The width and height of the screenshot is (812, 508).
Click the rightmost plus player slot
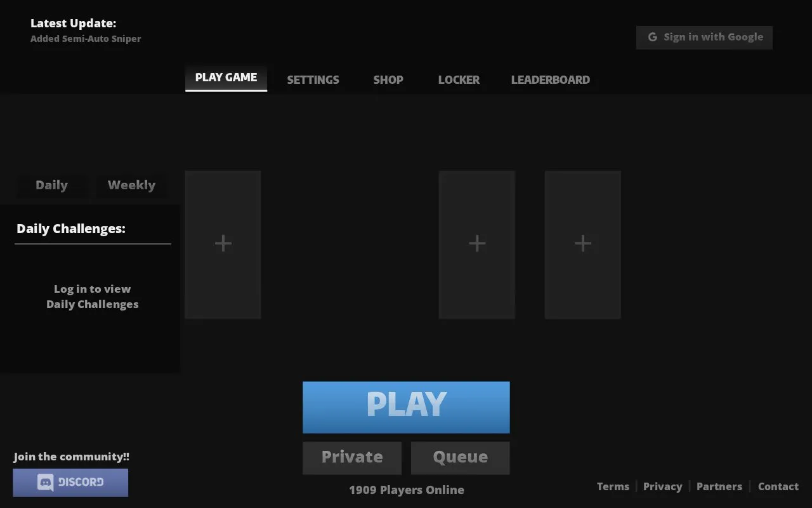[583, 244]
